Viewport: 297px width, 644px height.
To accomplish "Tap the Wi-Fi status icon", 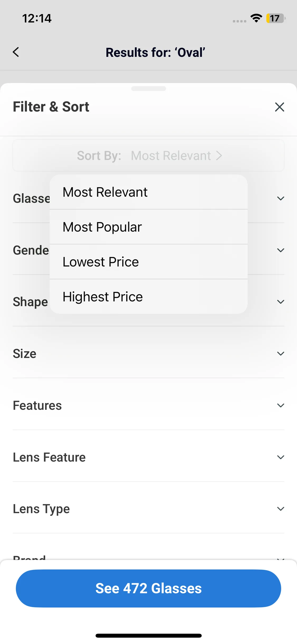I will [x=256, y=18].
